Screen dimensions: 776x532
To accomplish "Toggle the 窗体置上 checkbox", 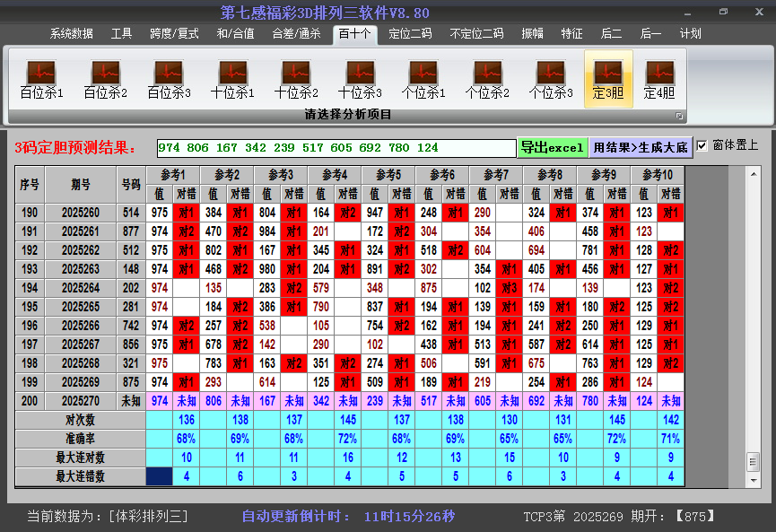I will pyautogui.click(x=702, y=145).
